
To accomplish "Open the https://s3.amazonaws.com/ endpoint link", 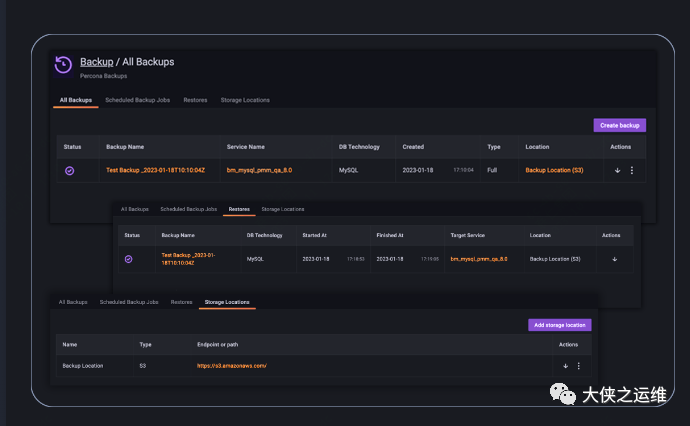I will point(232,366).
